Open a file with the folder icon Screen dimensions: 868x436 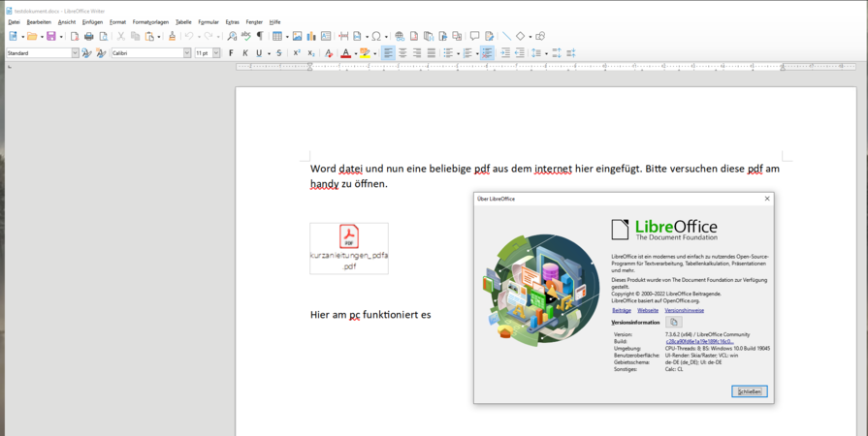(32, 37)
